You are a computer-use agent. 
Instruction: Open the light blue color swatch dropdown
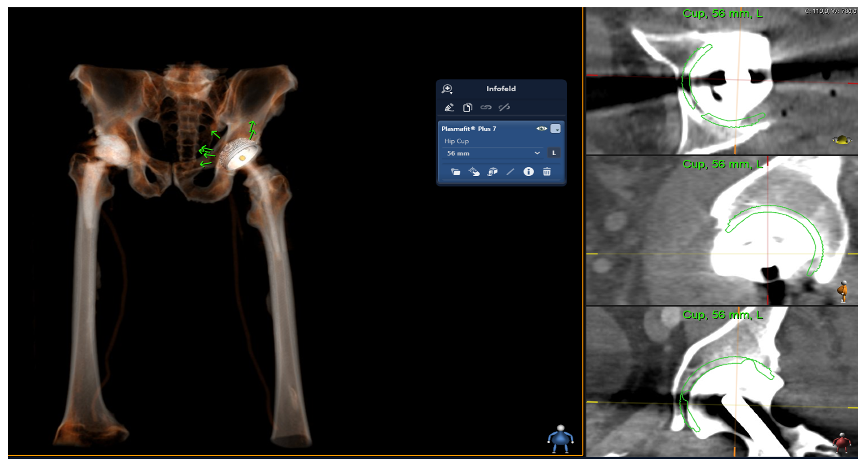(x=555, y=129)
